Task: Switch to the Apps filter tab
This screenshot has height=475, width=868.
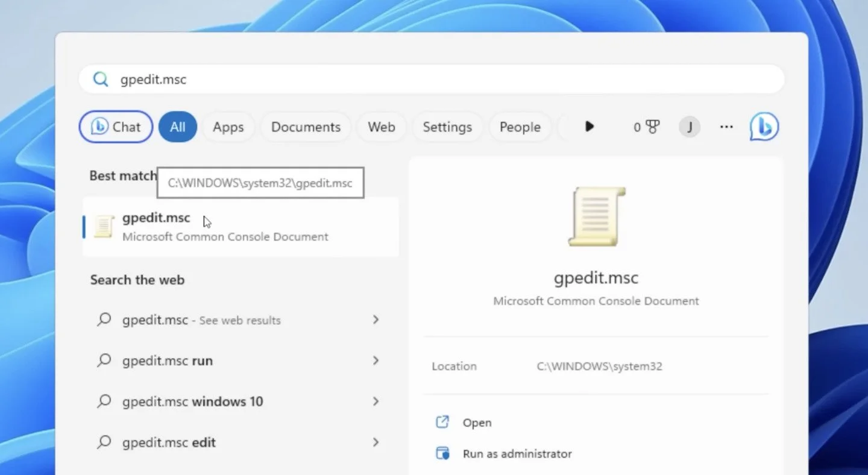Action: pos(228,127)
